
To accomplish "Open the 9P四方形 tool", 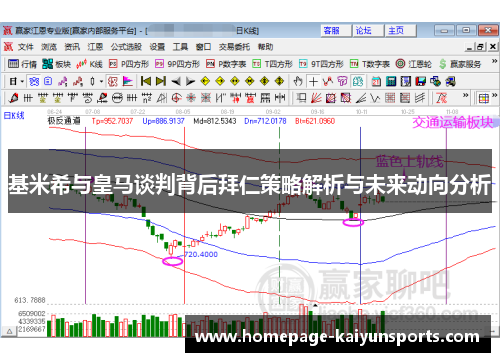I will (x=177, y=64).
